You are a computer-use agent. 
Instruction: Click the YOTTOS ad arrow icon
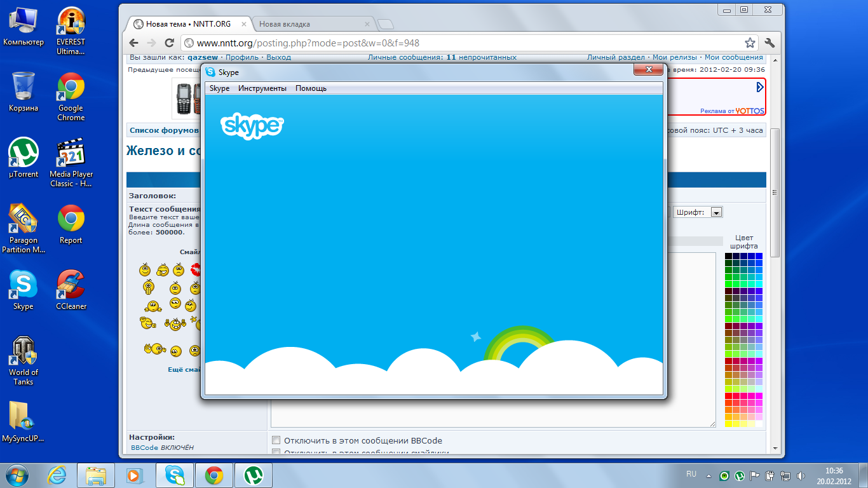pos(759,87)
